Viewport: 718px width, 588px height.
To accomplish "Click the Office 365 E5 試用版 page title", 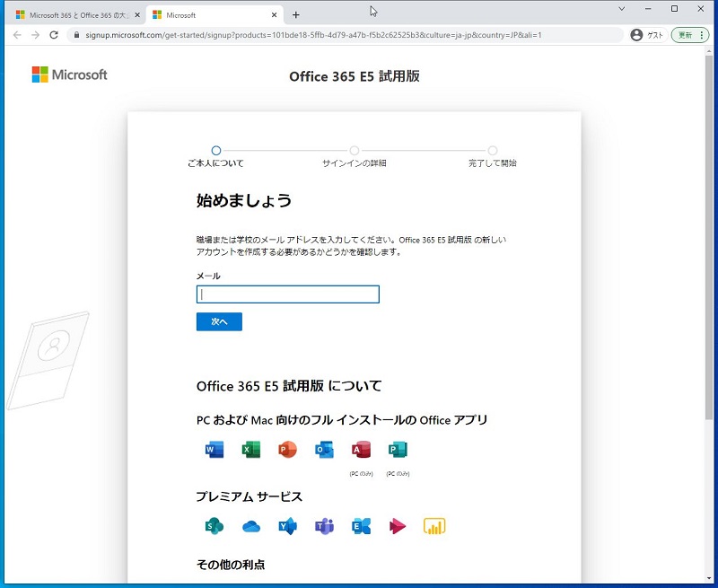I will point(355,76).
